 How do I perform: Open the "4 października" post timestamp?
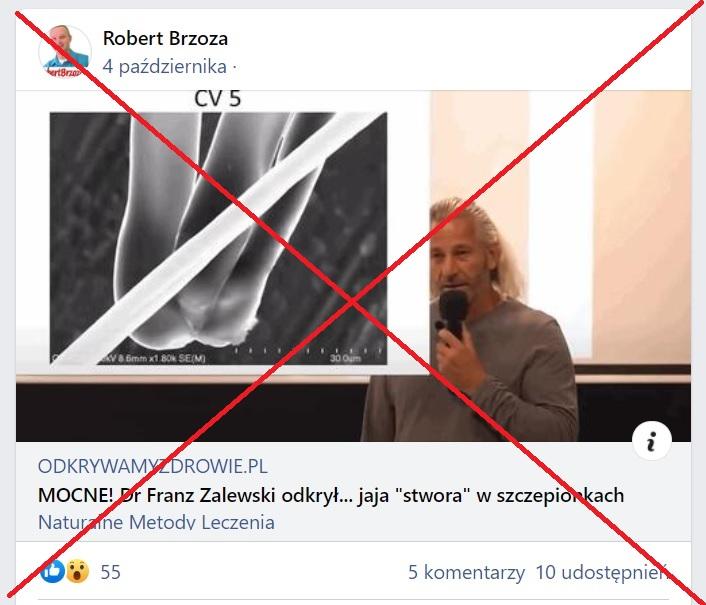click(x=164, y=67)
